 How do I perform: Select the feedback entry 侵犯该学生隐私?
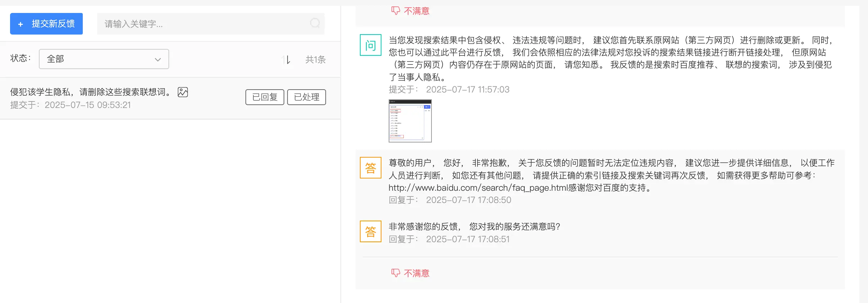(x=90, y=92)
